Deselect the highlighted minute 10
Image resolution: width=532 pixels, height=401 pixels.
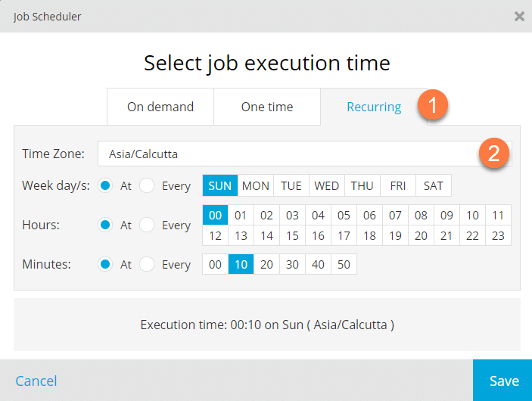(x=241, y=264)
